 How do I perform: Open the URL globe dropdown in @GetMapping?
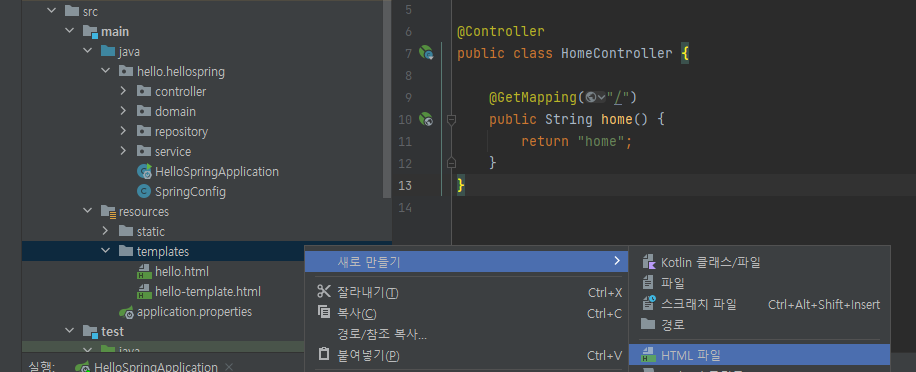pos(596,97)
